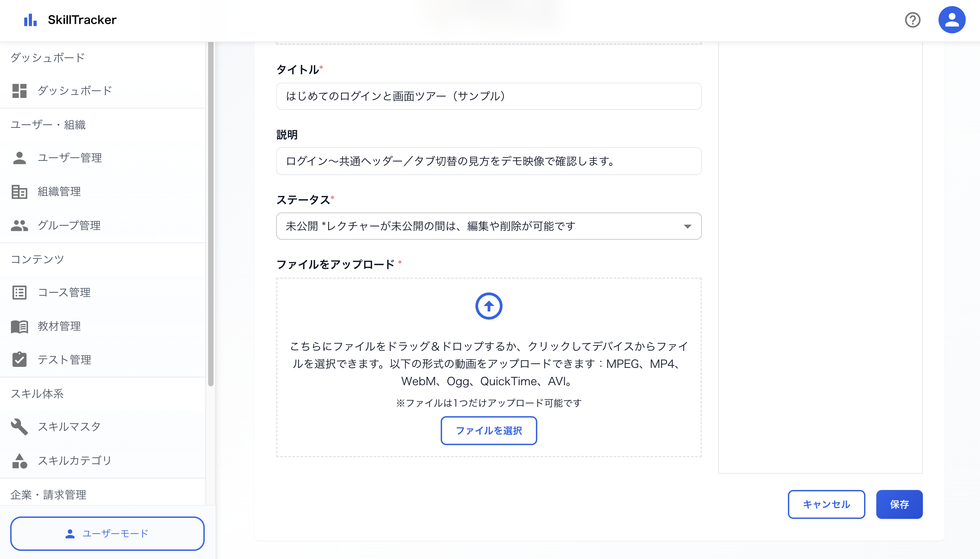Open the dashboard icon in the sidebar
The width and height of the screenshot is (980, 559).
click(19, 90)
